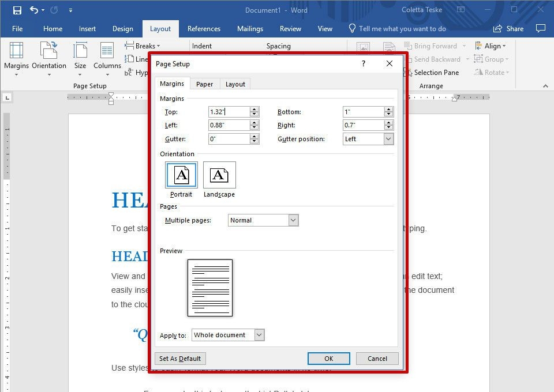Open the Columns ribbon button
The image size is (554, 392).
click(x=107, y=58)
